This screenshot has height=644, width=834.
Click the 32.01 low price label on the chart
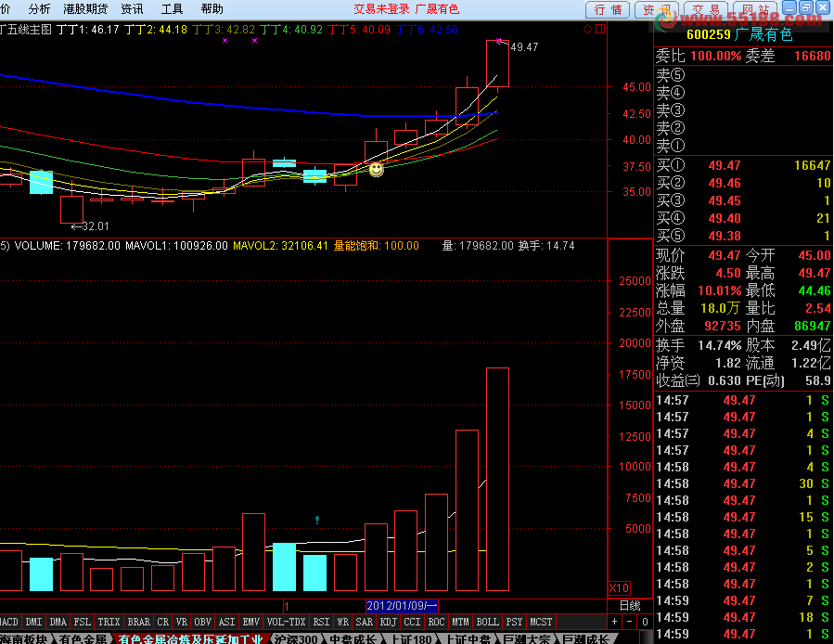tap(96, 226)
